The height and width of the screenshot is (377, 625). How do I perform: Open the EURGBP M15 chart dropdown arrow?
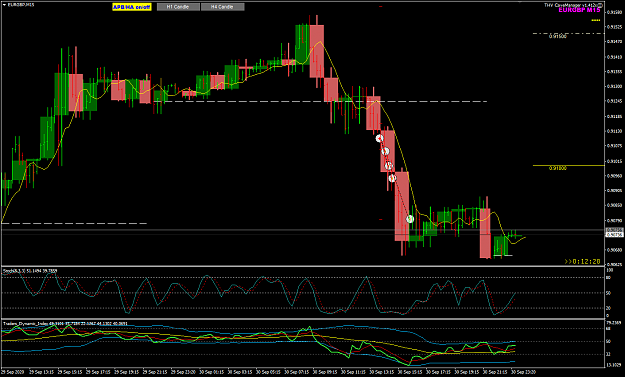(x=4, y=5)
